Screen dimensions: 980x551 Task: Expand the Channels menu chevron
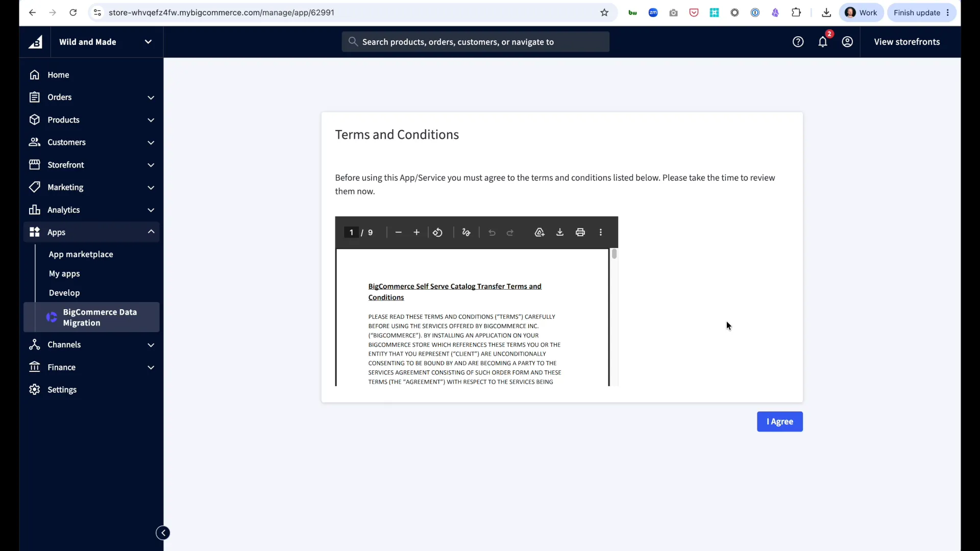(x=151, y=345)
